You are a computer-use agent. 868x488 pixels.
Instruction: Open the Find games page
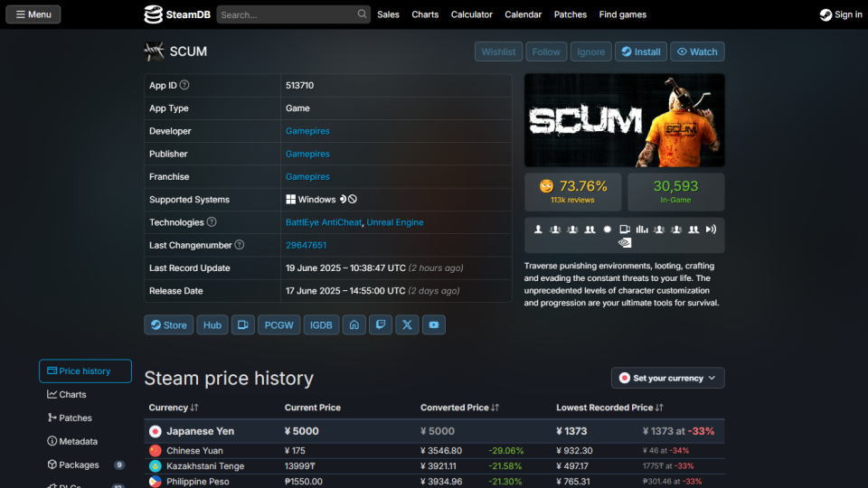pyautogui.click(x=623, y=14)
